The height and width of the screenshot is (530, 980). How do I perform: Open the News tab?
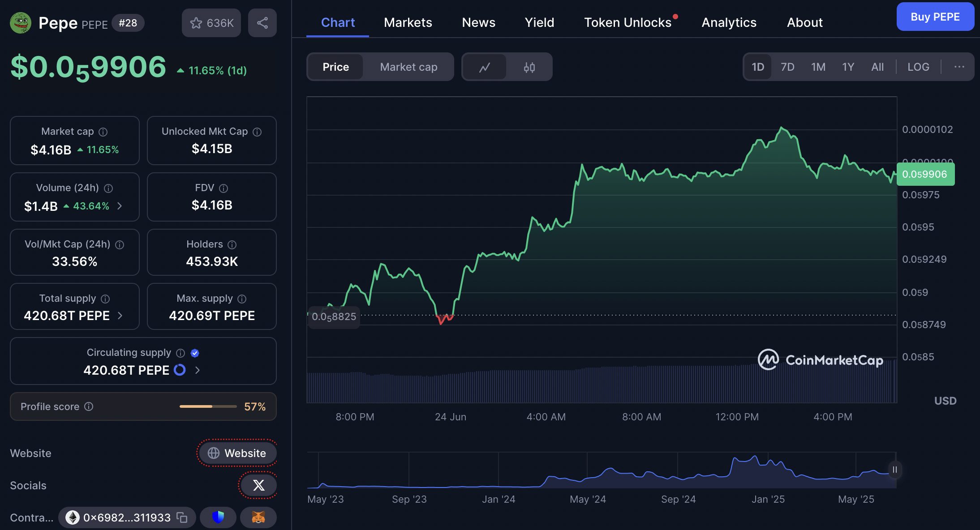coord(478,22)
